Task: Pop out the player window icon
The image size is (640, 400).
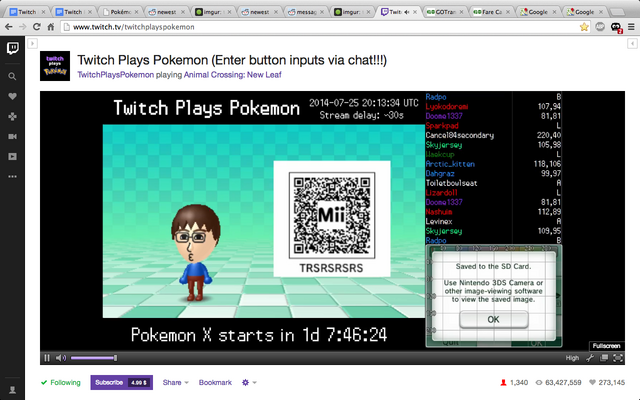Action: 604,358
